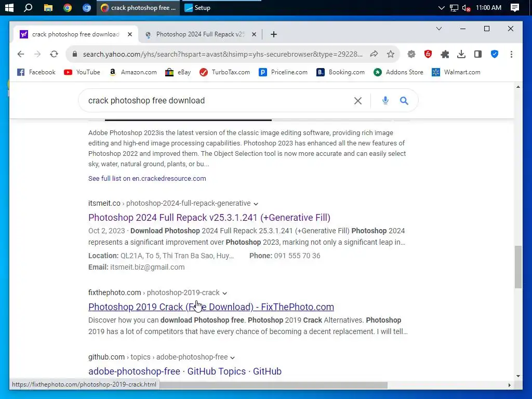Toggle the browser side panel
The height and width of the screenshot is (399, 532).
click(478, 54)
